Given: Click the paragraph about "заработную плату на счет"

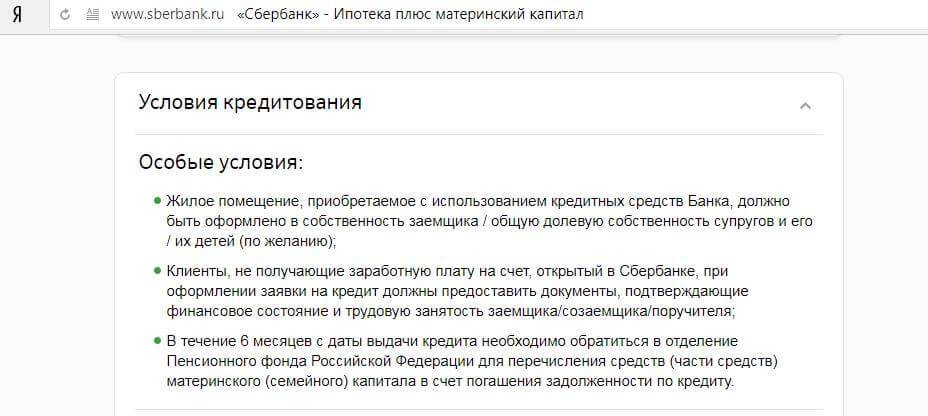Looking at the screenshot, I should pyautogui.click(x=457, y=291).
